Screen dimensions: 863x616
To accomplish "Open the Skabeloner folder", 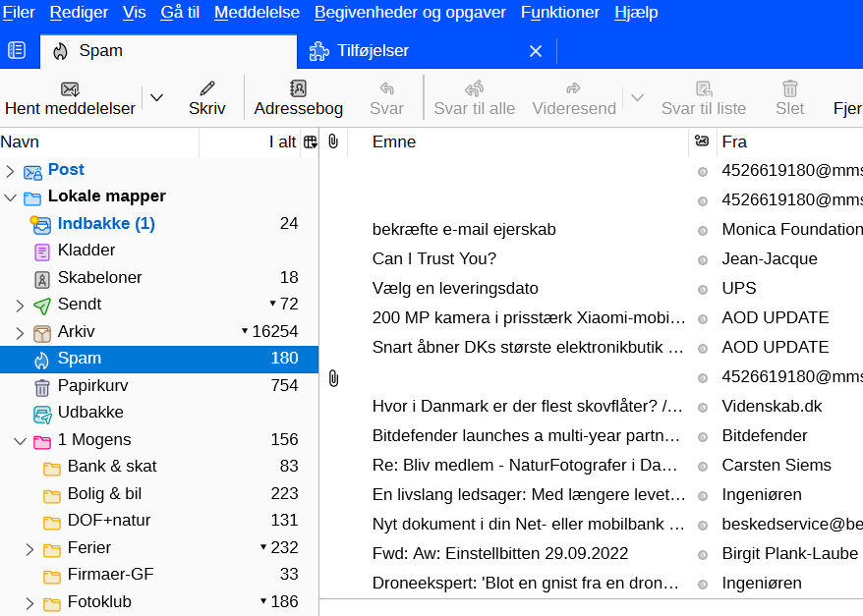I will pos(159,278).
